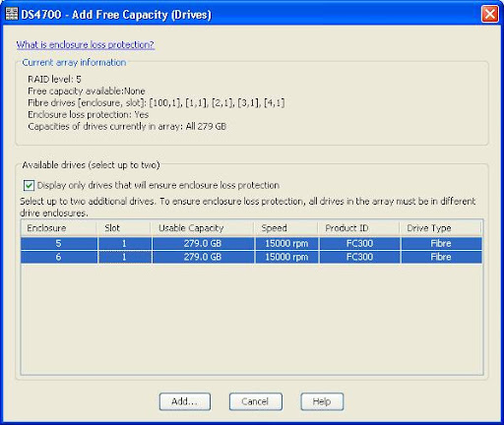Click Fibre in enclosure 5 row
504x425 pixels.
tap(441, 244)
